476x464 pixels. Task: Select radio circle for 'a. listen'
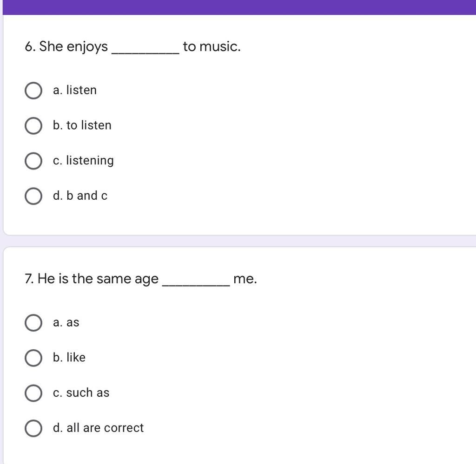33,91
